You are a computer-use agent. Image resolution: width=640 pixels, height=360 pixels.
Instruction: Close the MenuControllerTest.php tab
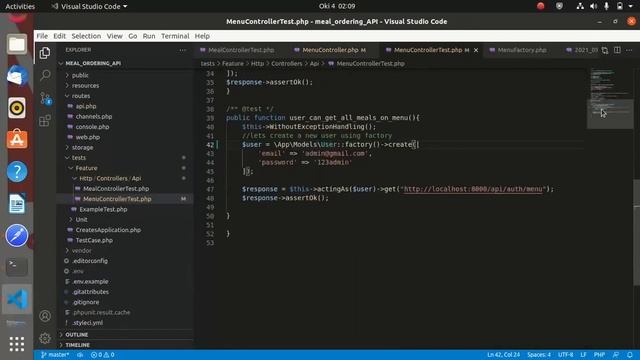(x=476, y=50)
